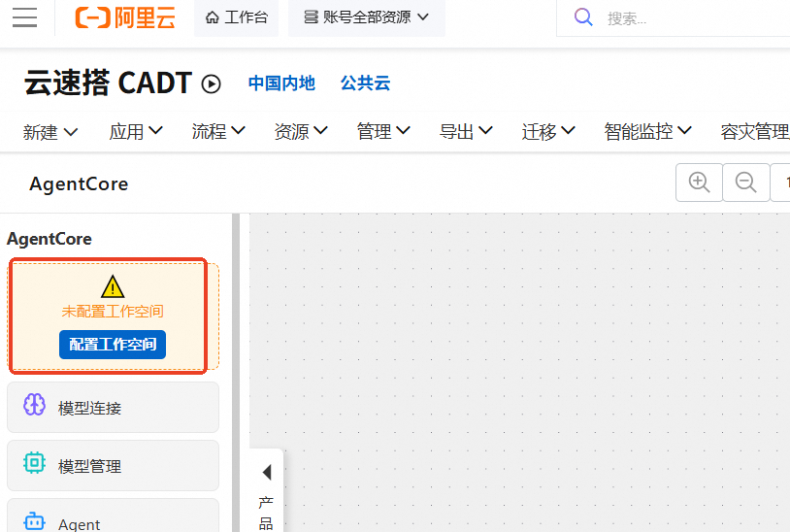790x532 pixels.
Task: Open the 应用 menu
Action: [x=136, y=132]
